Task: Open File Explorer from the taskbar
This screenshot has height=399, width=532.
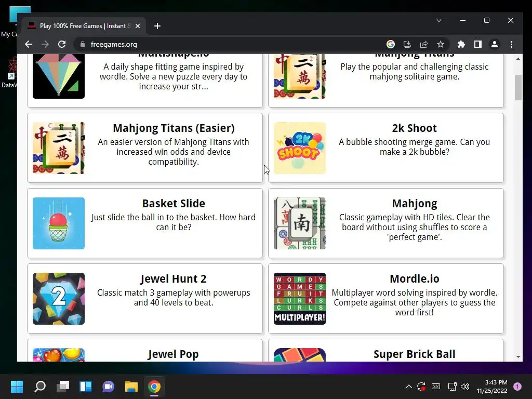Action: tap(131, 387)
